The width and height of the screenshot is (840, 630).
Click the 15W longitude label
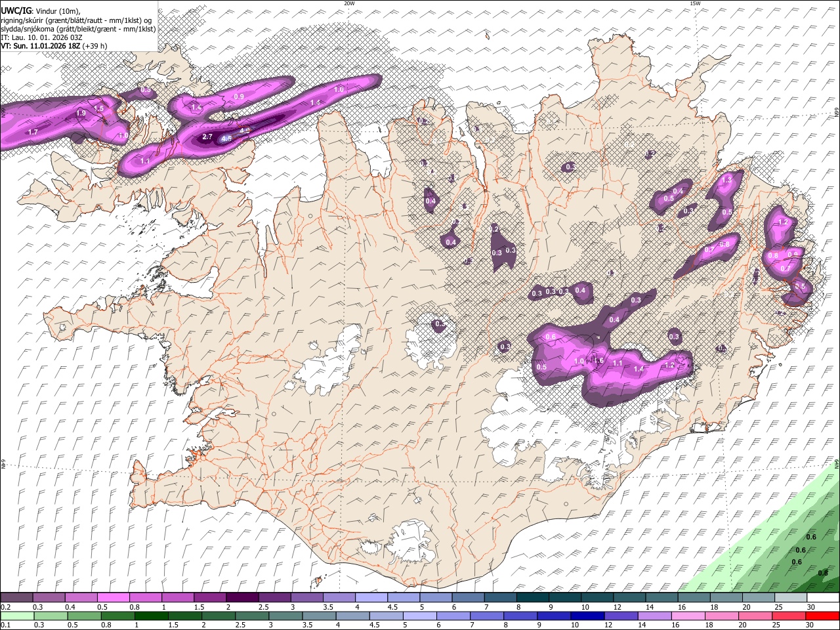[x=695, y=3]
